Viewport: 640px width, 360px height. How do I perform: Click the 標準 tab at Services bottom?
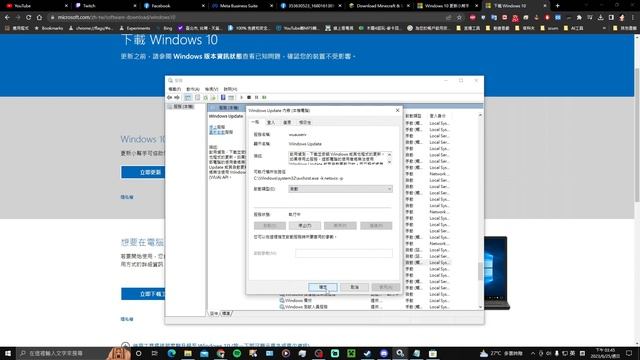226,313
